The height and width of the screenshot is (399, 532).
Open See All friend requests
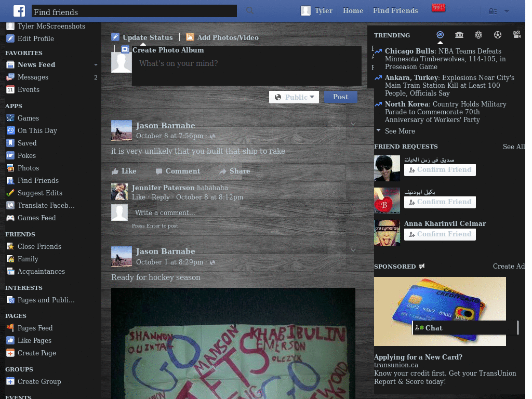pyautogui.click(x=513, y=147)
